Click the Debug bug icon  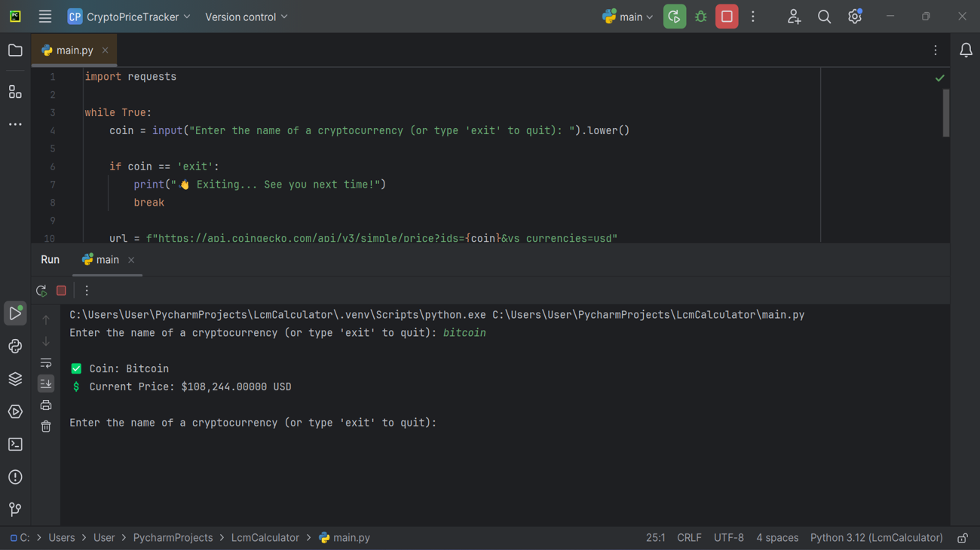(x=701, y=17)
